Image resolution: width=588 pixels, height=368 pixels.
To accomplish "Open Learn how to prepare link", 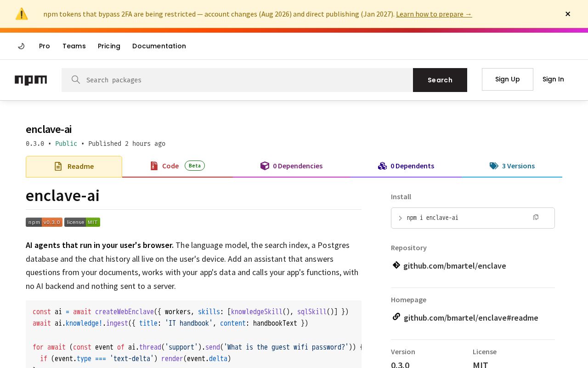I will coord(434,14).
